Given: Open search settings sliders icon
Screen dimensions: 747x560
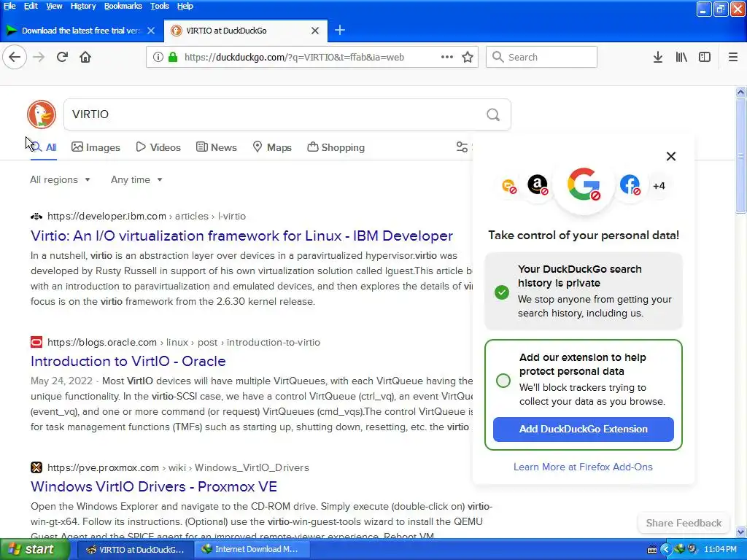Looking at the screenshot, I should tap(462, 147).
